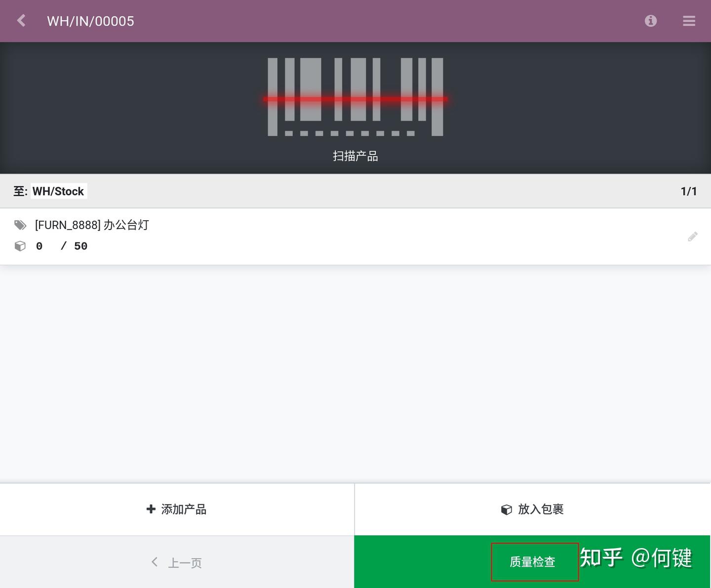The height and width of the screenshot is (588, 711).
Task: Click the expected quantity 50
Action: tap(80, 245)
